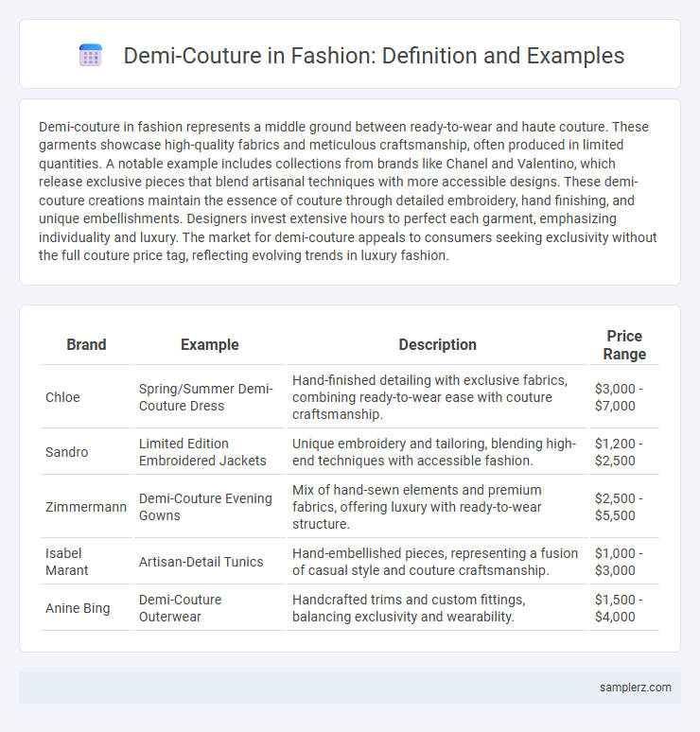Viewport: 700px width, 732px height.
Task: Click 'Artisan-Detail Tunics' cell
Action: pyautogui.click(x=210, y=562)
